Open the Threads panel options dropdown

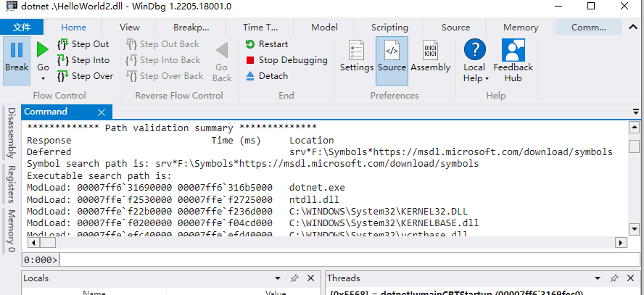coord(598,278)
